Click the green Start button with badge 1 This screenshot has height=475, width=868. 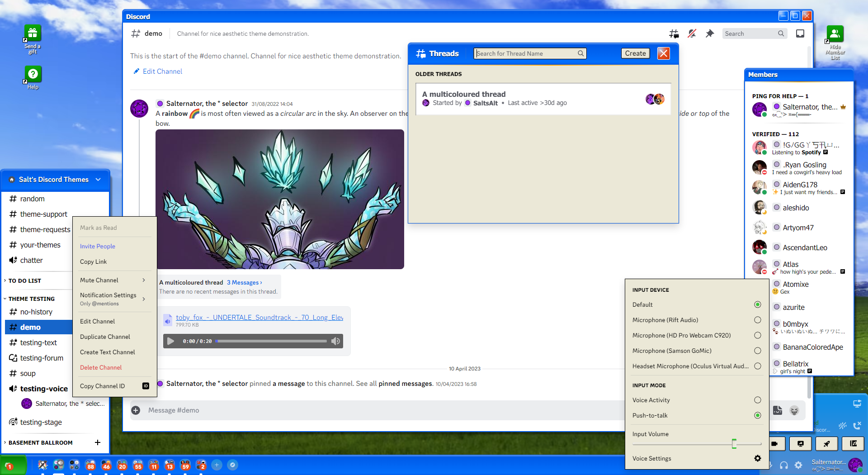(13, 465)
